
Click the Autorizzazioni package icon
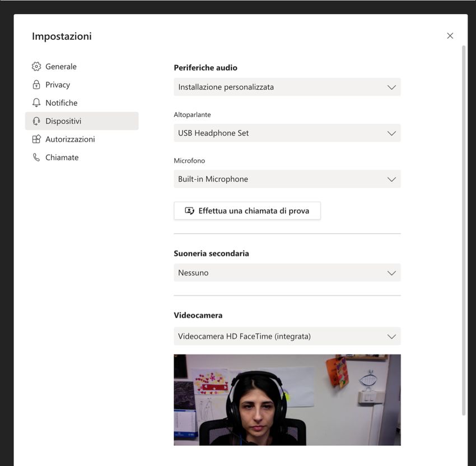pyautogui.click(x=36, y=139)
